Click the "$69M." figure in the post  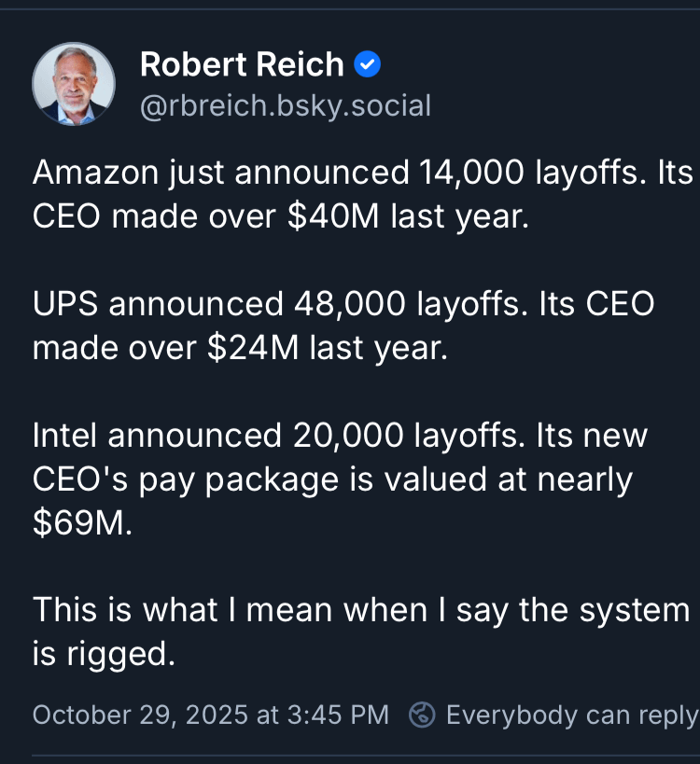click(82, 523)
